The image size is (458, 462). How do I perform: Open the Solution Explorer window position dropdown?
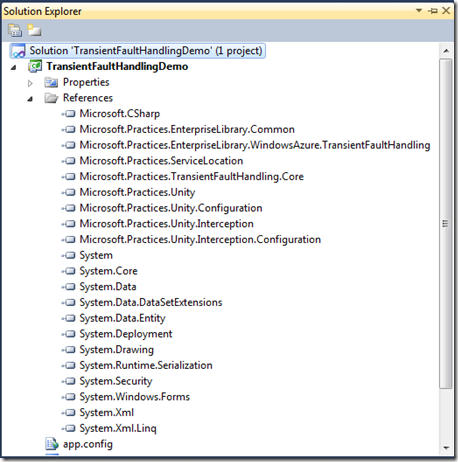coord(419,10)
